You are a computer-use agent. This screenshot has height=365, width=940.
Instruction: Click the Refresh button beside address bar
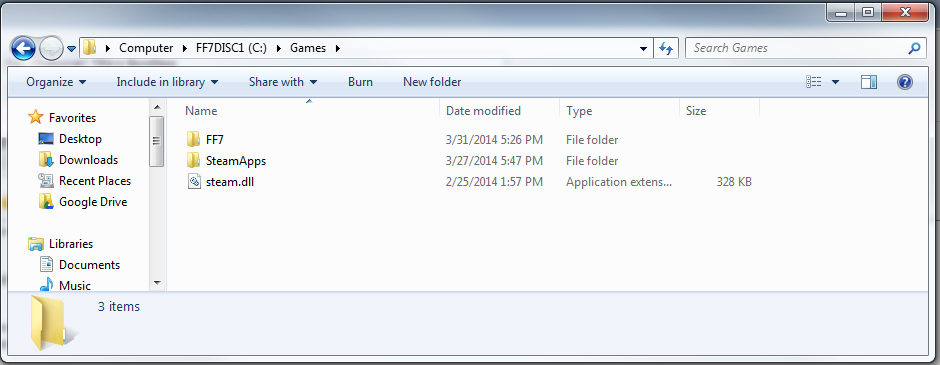[665, 49]
